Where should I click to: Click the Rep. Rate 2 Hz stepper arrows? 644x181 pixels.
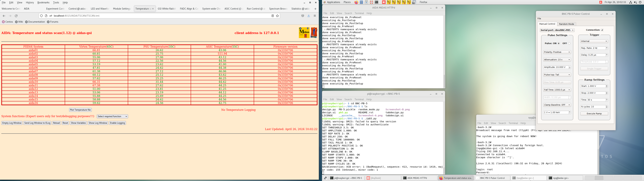pos(607,48)
